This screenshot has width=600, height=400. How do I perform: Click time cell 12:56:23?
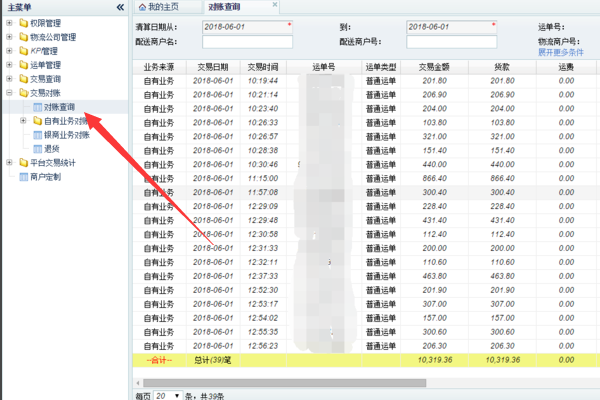tap(263, 346)
